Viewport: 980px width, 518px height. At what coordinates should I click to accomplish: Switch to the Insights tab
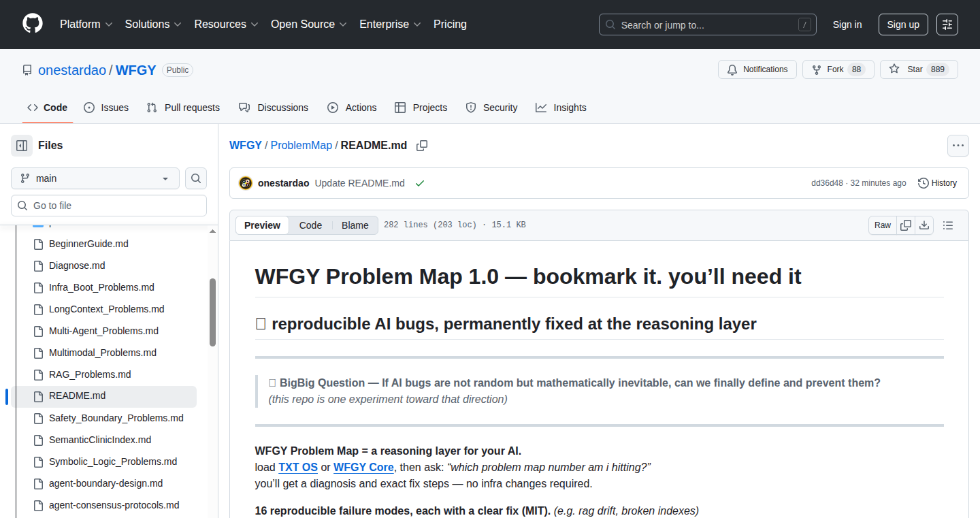click(x=561, y=108)
